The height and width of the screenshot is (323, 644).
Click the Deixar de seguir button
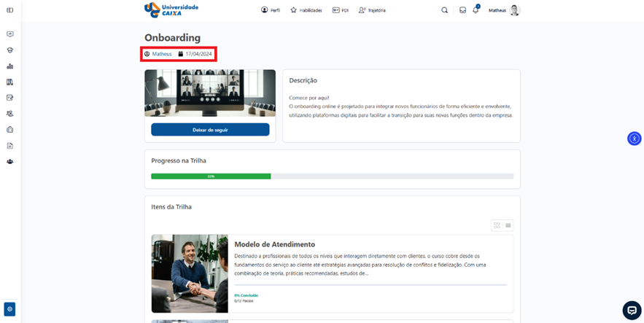[210, 130]
